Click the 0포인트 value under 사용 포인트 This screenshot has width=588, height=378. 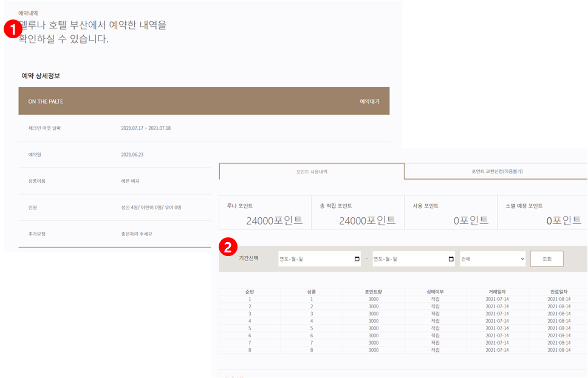(x=471, y=220)
